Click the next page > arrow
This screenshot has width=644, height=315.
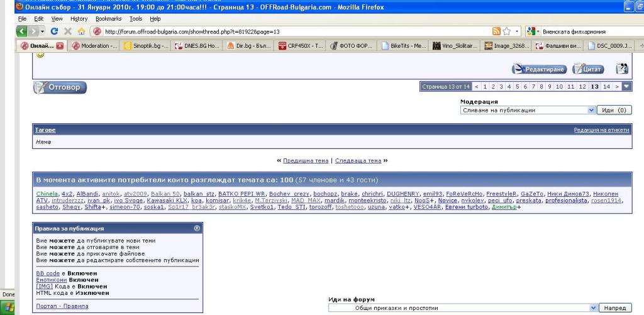(616, 87)
